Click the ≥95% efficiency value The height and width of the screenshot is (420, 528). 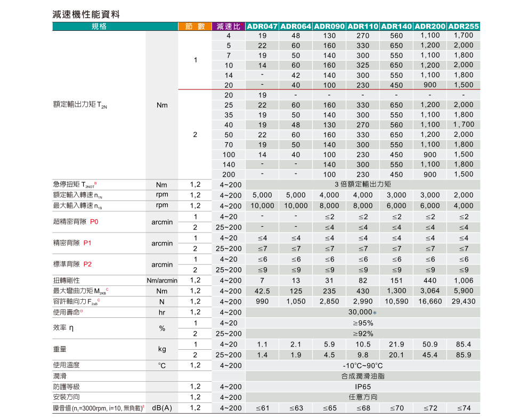pyautogui.click(x=362, y=323)
